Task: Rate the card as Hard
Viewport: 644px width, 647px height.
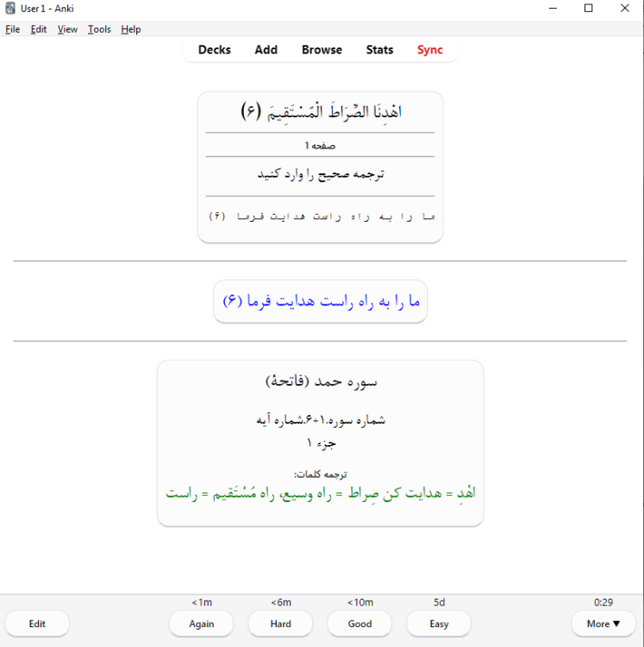Action: (281, 624)
